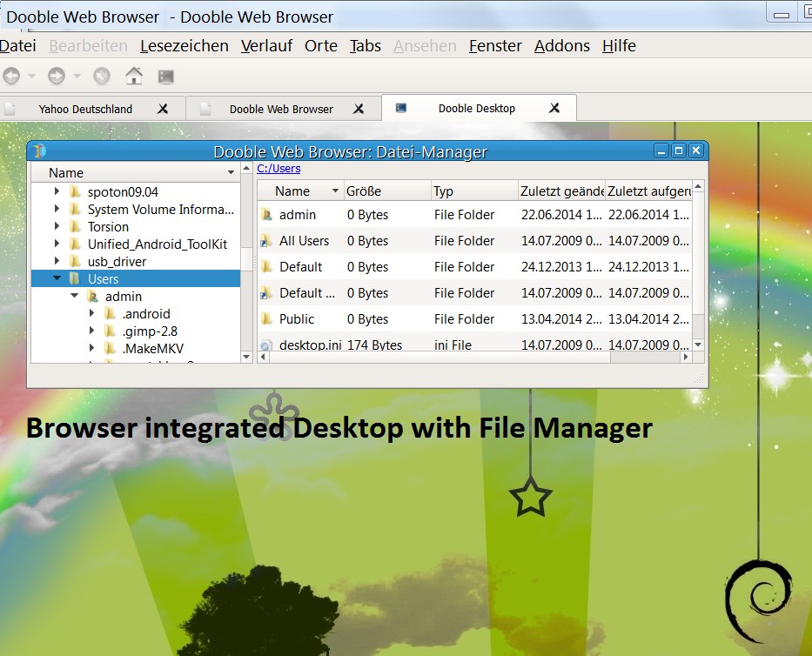The image size is (812, 656).
Task: Click the Back navigation arrow icon
Action: click(11, 76)
